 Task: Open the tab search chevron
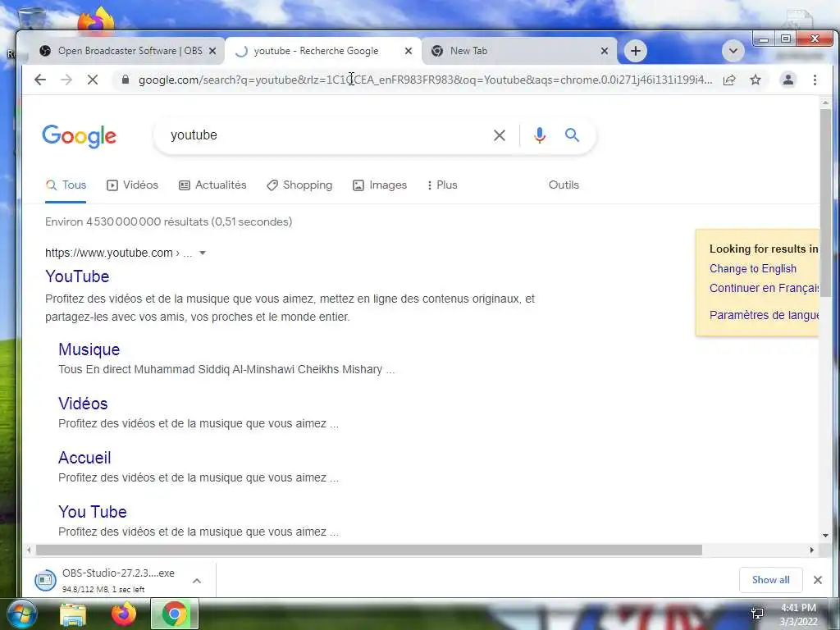[733, 51]
